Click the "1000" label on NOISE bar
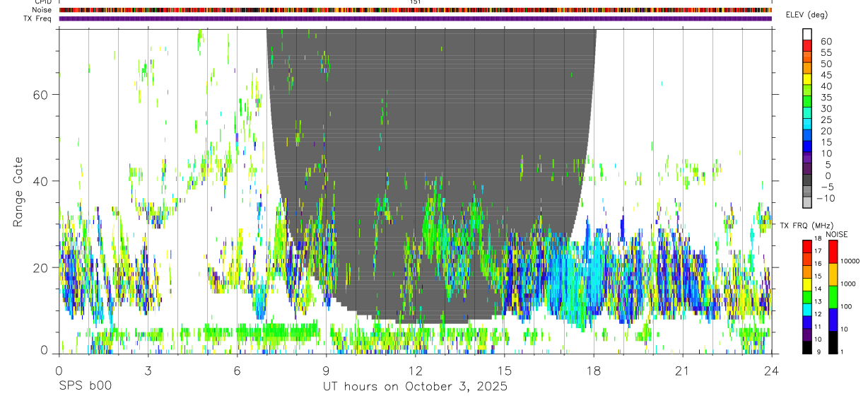Screen dimensions: 868x401 click(x=849, y=284)
